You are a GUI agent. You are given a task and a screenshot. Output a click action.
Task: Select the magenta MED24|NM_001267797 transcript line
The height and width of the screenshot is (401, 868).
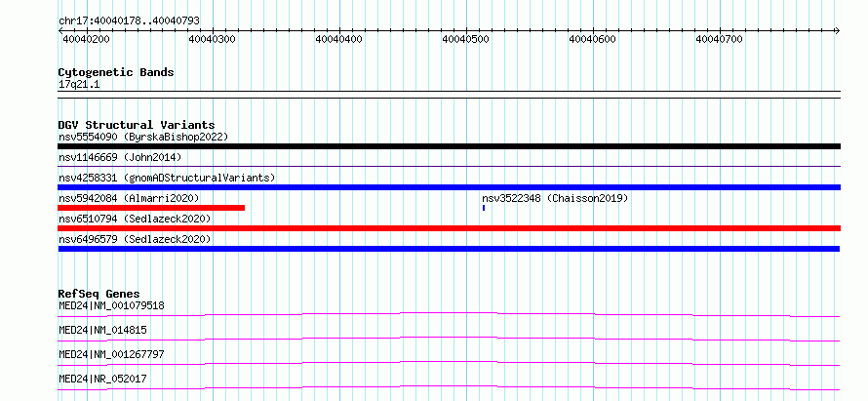click(449, 363)
